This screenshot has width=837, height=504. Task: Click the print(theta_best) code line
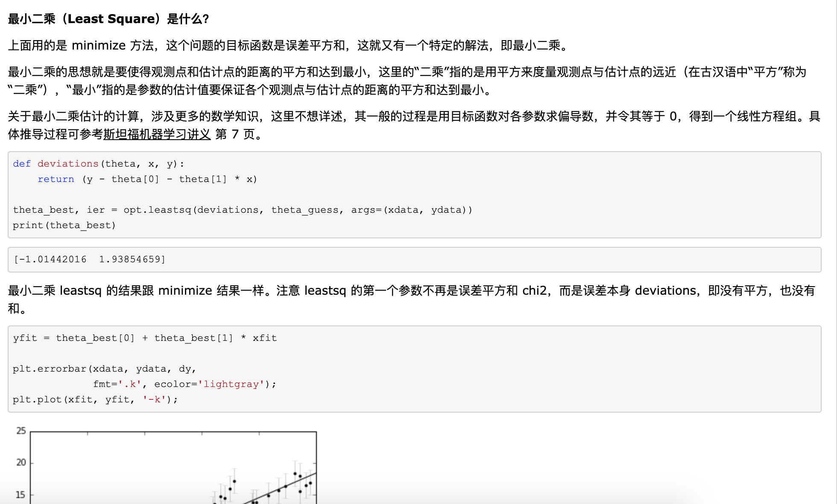point(64,225)
